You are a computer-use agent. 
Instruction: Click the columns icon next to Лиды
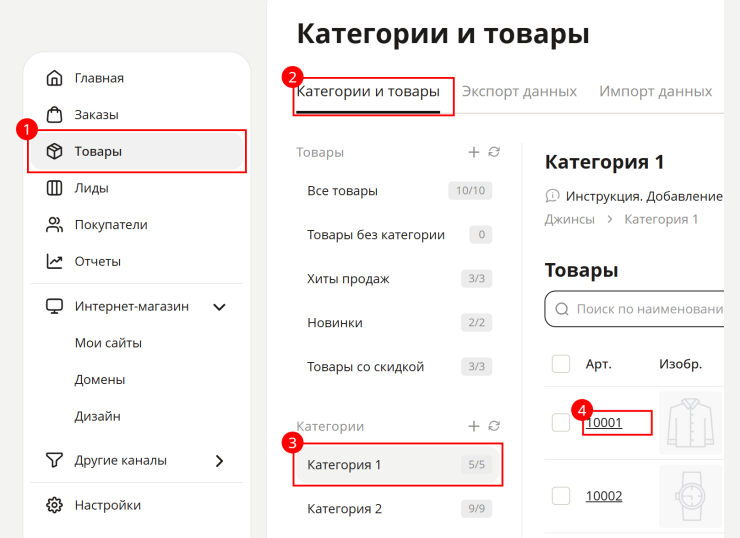[x=54, y=188]
